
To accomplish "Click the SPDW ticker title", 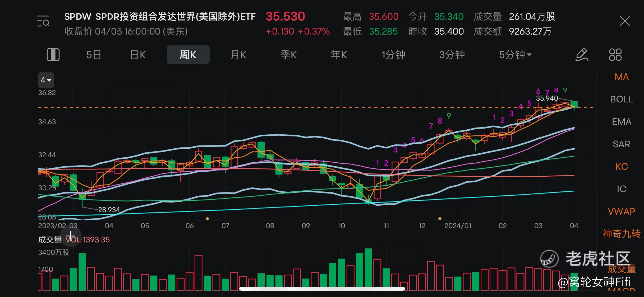I will click(160, 17).
